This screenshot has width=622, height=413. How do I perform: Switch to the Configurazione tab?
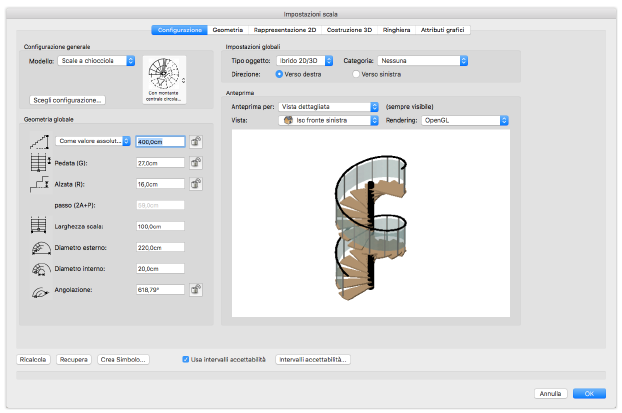point(180,30)
